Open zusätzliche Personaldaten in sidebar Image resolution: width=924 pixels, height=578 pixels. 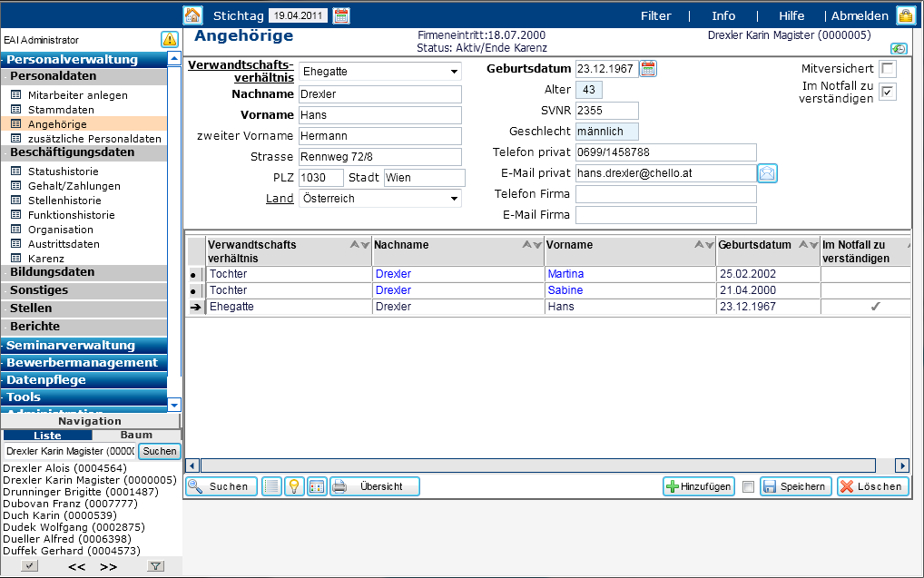(94, 139)
